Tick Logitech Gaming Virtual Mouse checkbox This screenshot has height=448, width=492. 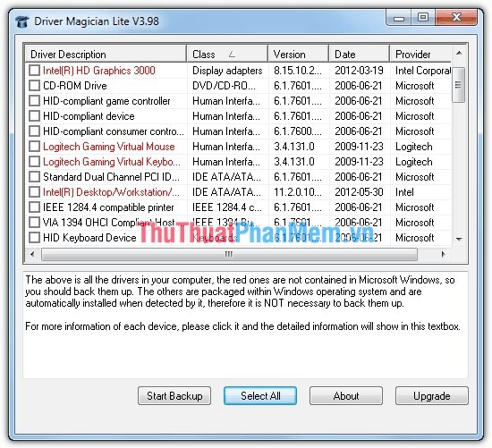[34, 146]
